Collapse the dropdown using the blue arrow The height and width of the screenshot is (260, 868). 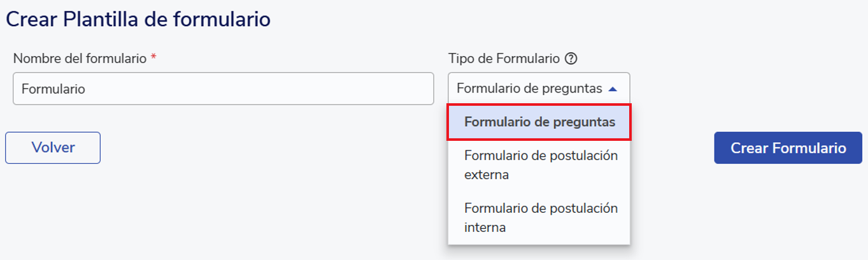pyautogui.click(x=613, y=89)
